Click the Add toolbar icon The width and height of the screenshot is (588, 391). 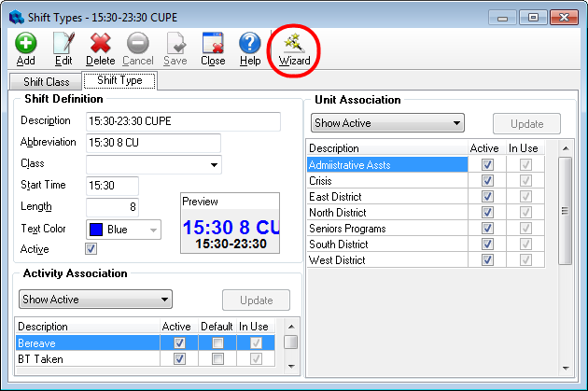tap(26, 44)
